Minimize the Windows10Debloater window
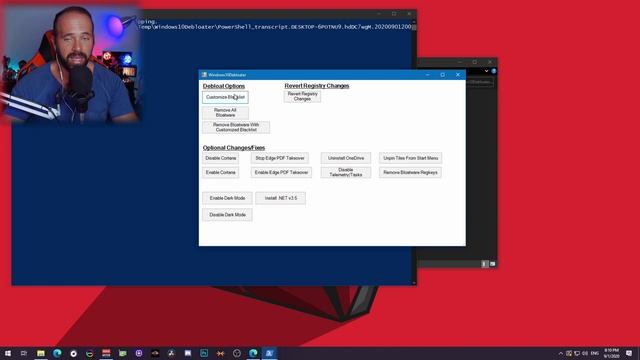The width and height of the screenshot is (640, 360). (427, 75)
